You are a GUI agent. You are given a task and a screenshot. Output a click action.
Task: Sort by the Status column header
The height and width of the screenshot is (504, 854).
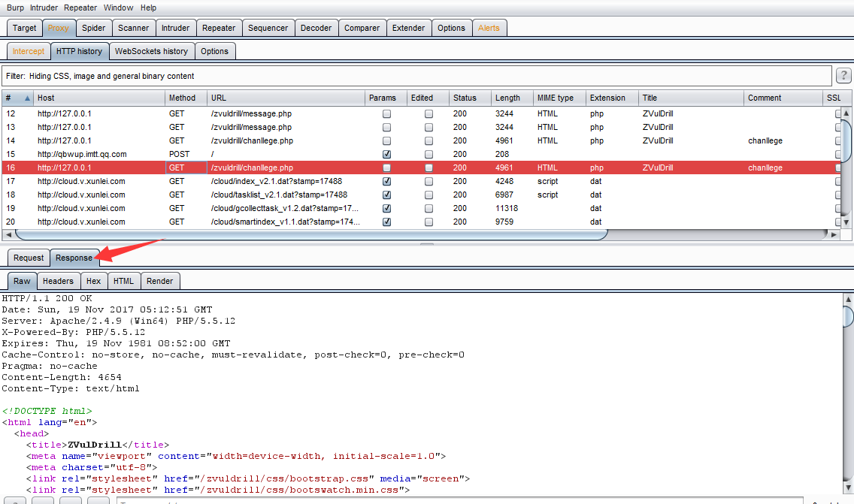pos(470,98)
